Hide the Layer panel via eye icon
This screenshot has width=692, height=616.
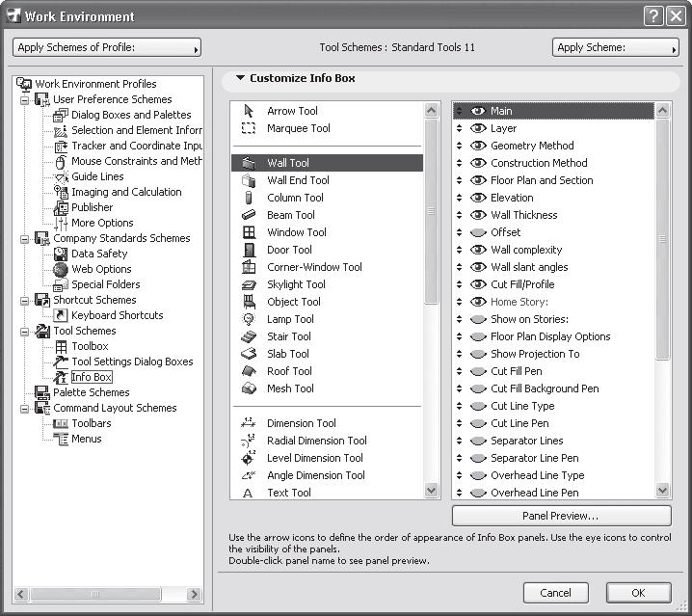(x=477, y=128)
